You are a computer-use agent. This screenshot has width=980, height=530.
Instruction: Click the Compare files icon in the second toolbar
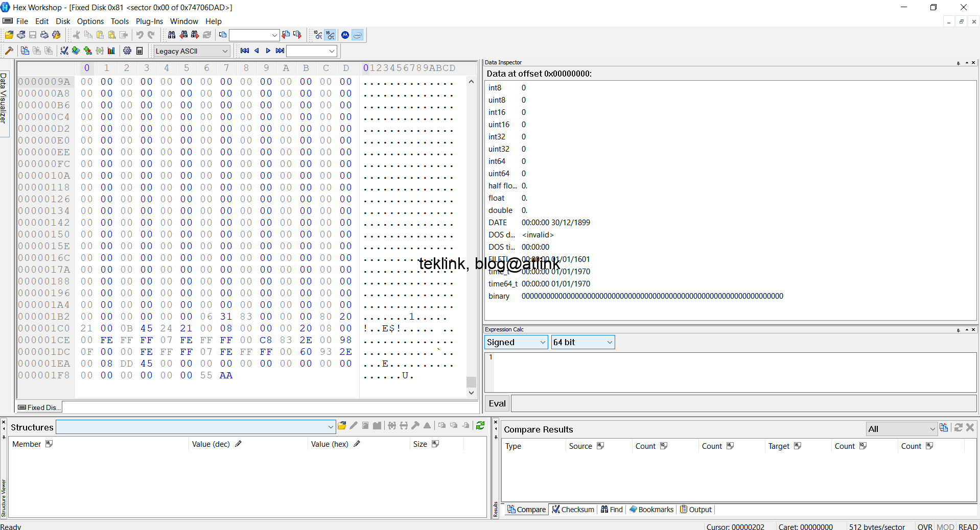pyautogui.click(x=25, y=51)
